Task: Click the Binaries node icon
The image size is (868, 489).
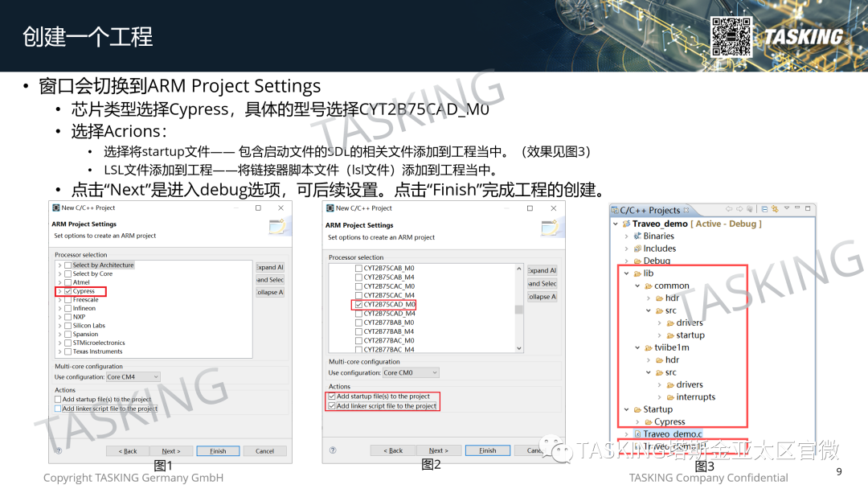Action: (x=637, y=236)
